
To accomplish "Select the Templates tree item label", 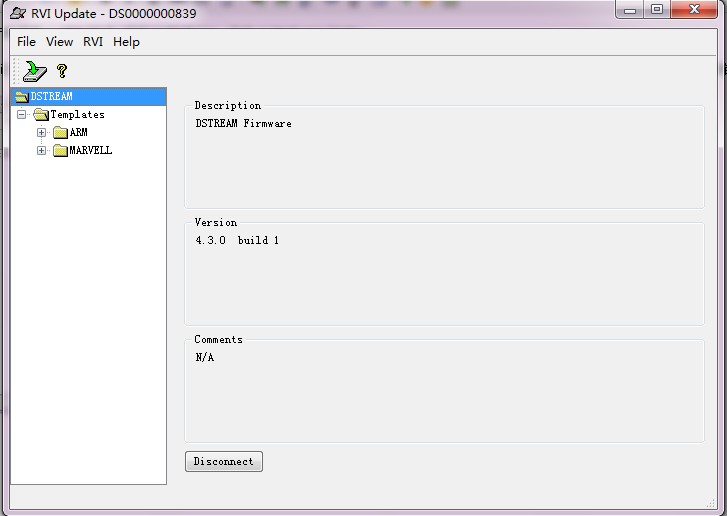I will click(77, 115).
